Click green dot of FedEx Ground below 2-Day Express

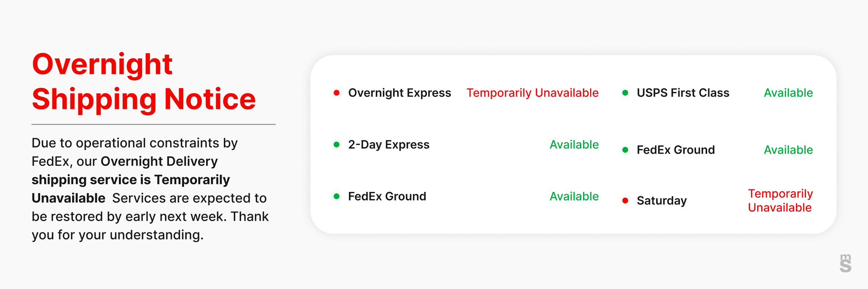coord(336,196)
